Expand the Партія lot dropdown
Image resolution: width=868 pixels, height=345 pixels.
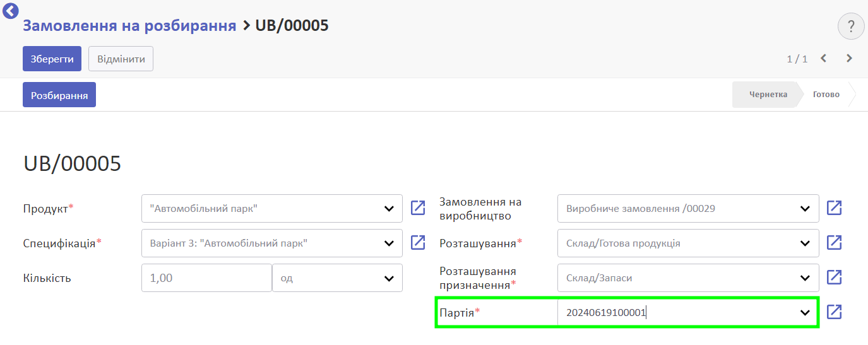[x=805, y=312]
